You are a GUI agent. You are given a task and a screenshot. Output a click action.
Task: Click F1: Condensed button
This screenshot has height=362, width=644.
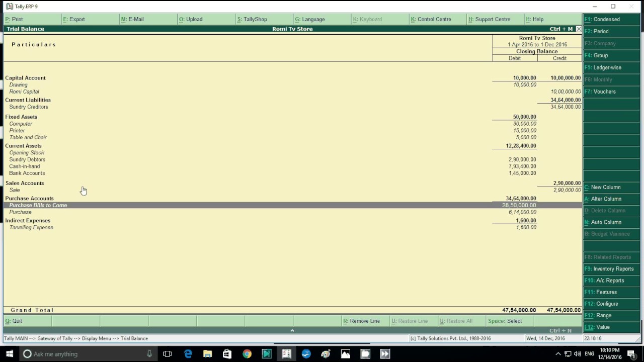pyautogui.click(x=611, y=19)
